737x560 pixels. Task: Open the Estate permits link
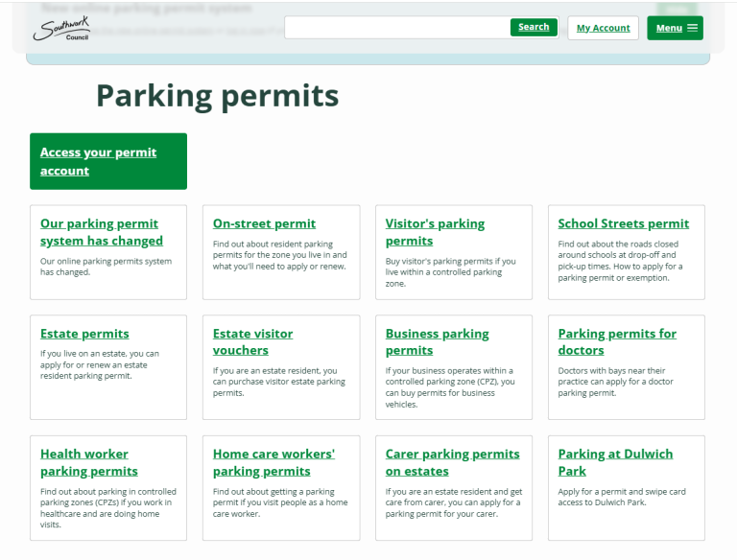click(84, 334)
